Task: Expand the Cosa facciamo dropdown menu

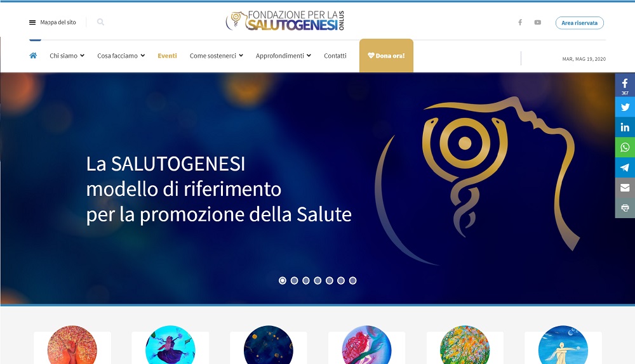Action: point(121,56)
